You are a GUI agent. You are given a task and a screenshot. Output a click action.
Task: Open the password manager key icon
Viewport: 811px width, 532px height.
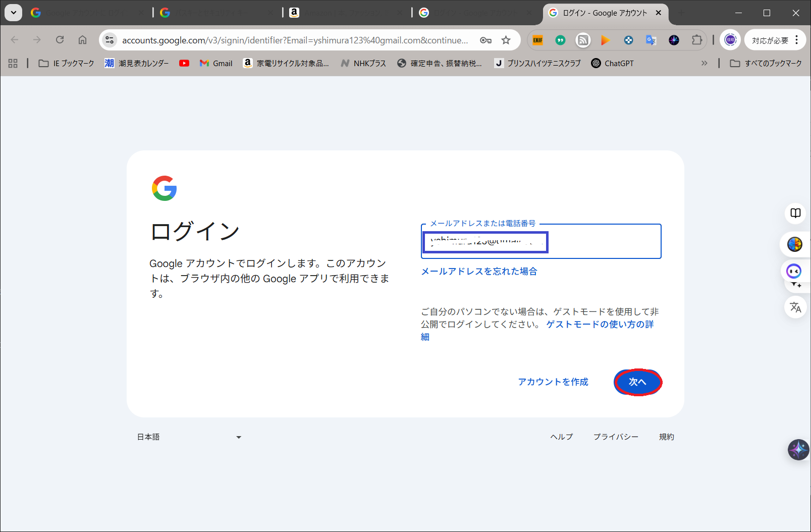485,40
